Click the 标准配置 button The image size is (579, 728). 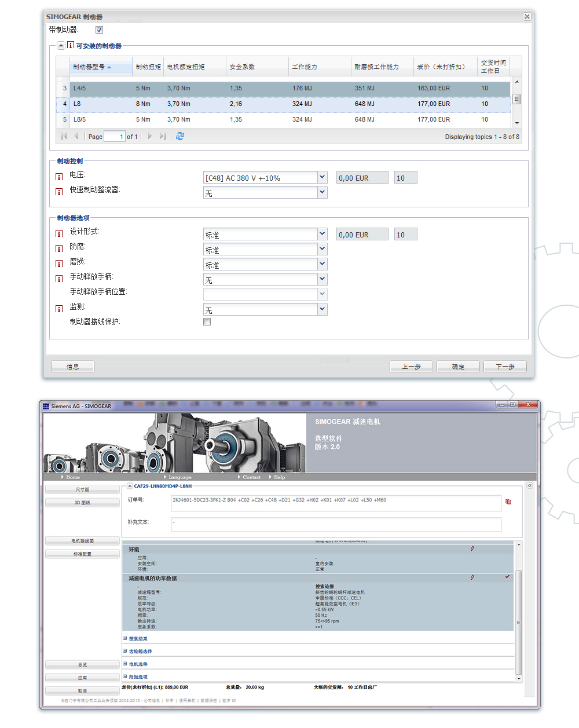pyautogui.click(x=82, y=554)
